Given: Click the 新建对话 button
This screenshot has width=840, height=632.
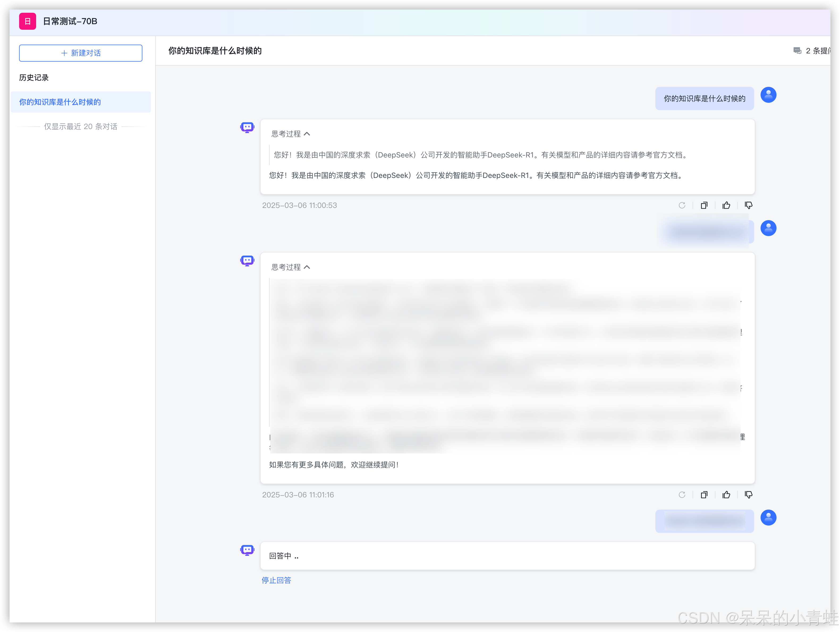Looking at the screenshot, I should pyautogui.click(x=80, y=53).
